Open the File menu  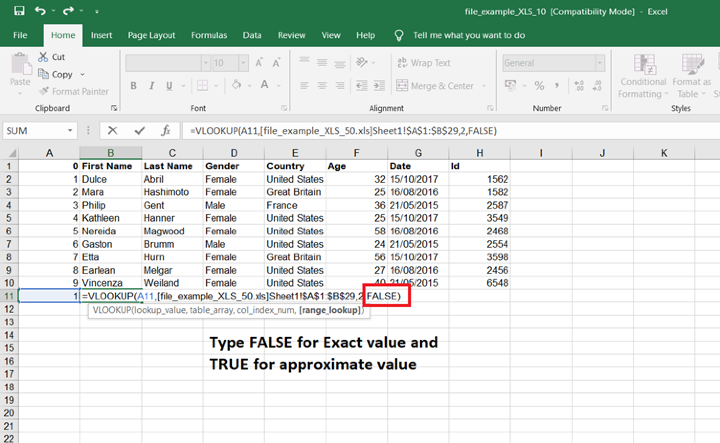20,35
